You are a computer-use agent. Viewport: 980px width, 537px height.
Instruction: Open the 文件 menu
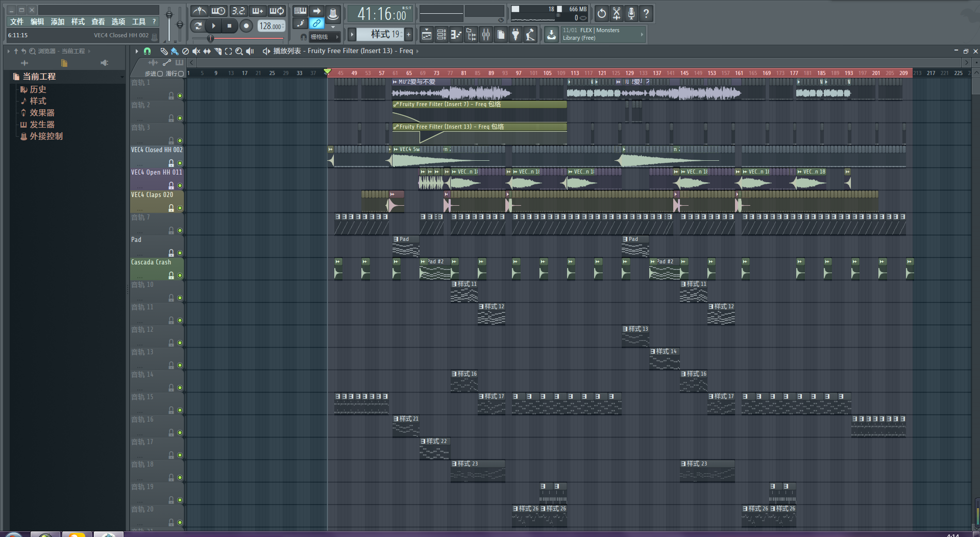pyautogui.click(x=16, y=21)
